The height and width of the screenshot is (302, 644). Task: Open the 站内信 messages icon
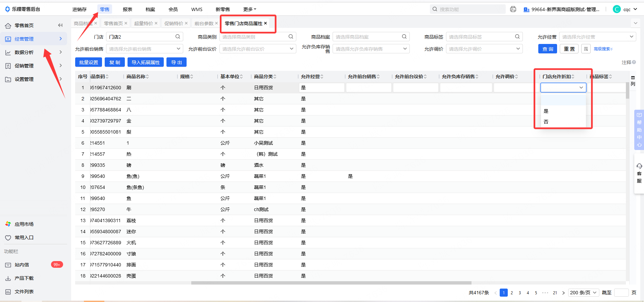point(8,265)
